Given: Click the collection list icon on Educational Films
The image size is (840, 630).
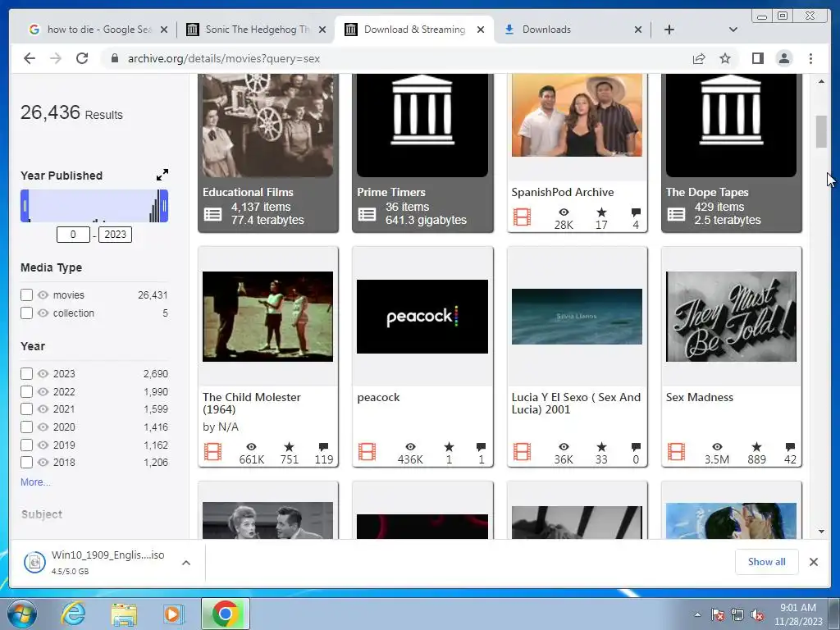Looking at the screenshot, I should 212,214.
